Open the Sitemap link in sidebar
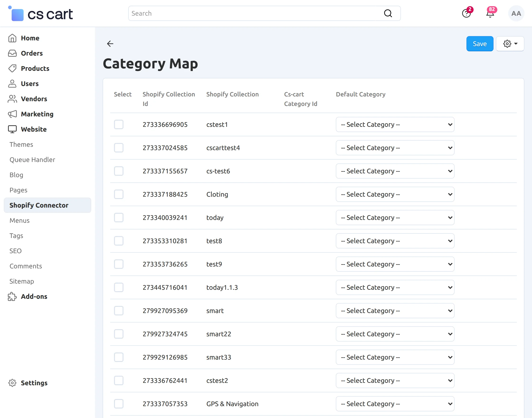 coord(22,281)
